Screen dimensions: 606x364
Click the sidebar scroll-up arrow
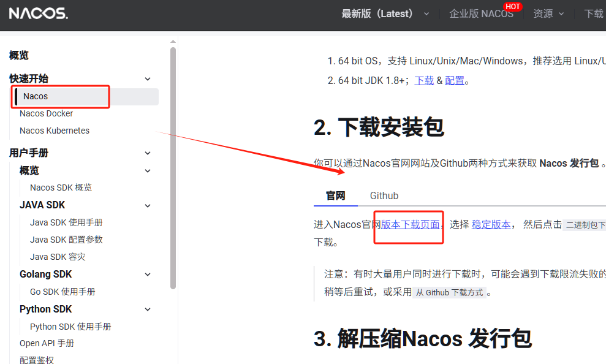173,41
